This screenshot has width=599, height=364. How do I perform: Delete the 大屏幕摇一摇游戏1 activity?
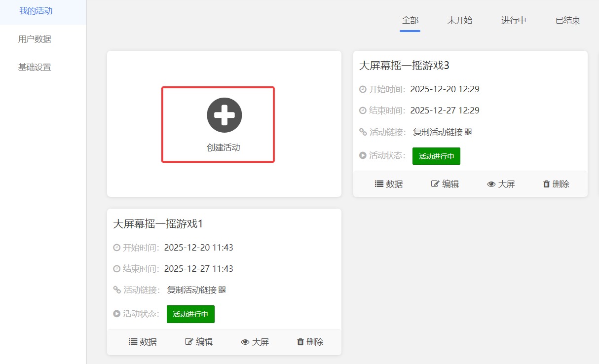(310, 342)
